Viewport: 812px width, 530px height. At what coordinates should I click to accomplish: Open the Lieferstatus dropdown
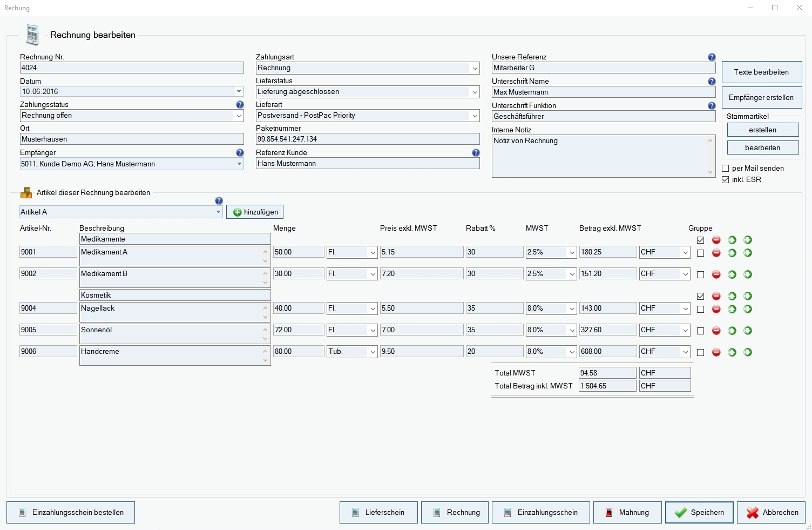pyautogui.click(x=475, y=92)
